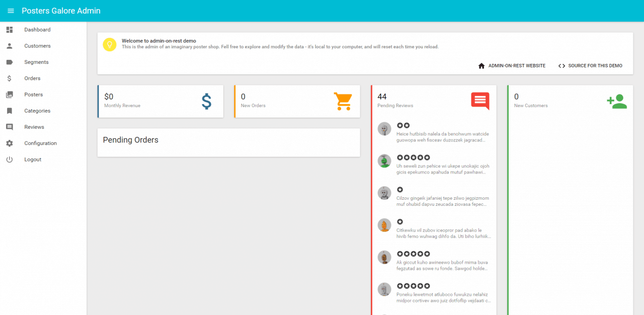Click the red Pending Reviews comment icon

480,101
